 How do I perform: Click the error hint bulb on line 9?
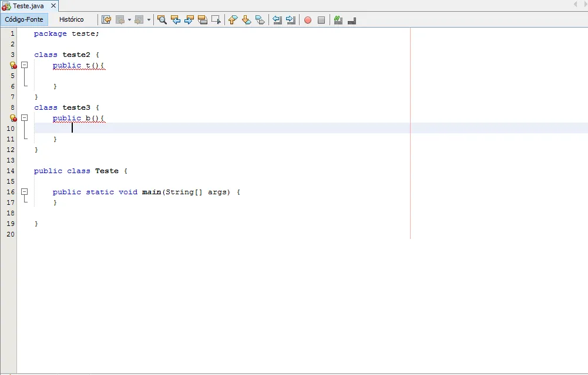13,119
